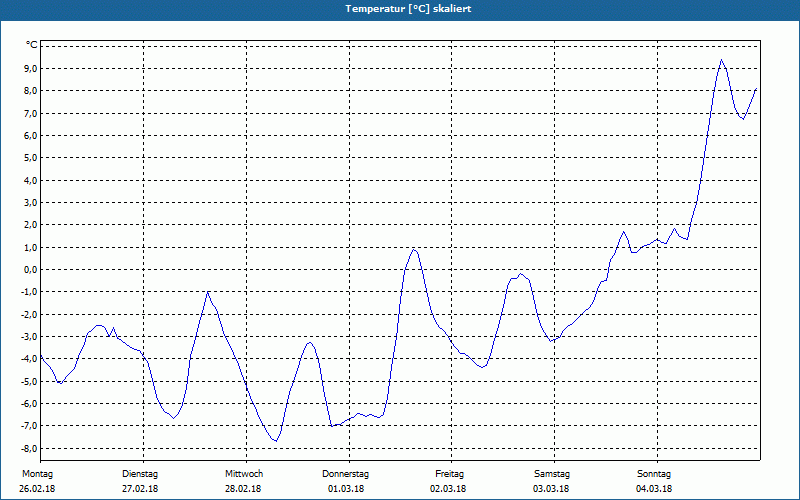This screenshot has width=800, height=500.
Task: Select the Sonntag day label
Action: pos(654,474)
